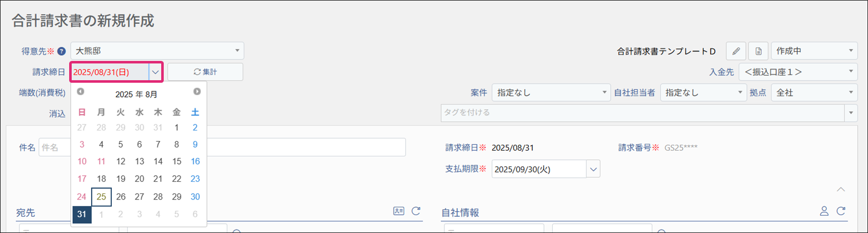The width and height of the screenshot is (868, 233).
Task: Select August 25 in the calendar
Action: [x=101, y=197]
